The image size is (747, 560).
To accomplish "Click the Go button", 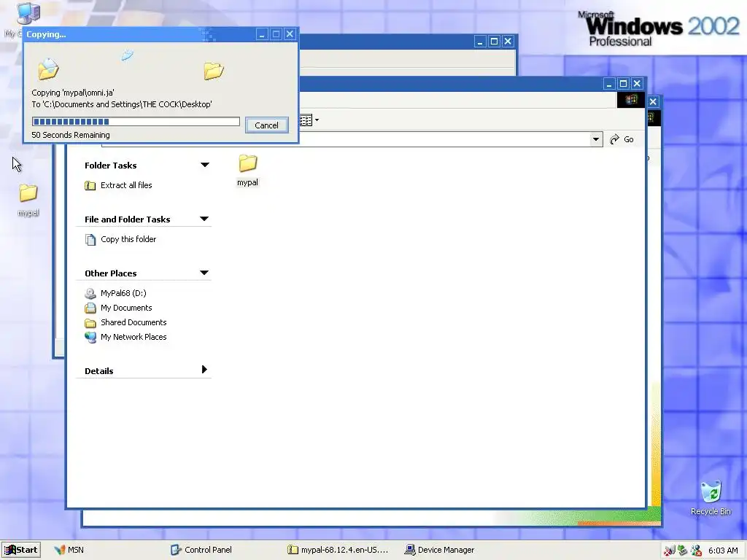I will pos(622,139).
